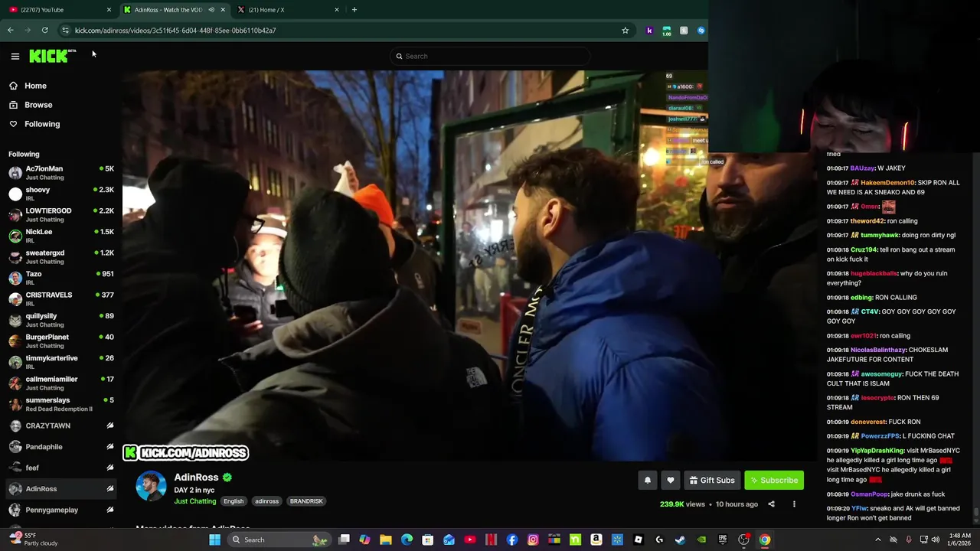Image resolution: width=980 pixels, height=551 pixels.
Task: Select timmykarterlive in the following list
Action: pyautogui.click(x=60, y=362)
